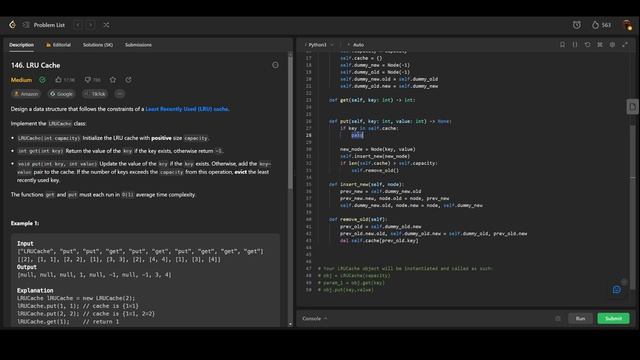Image resolution: width=640 pixels, height=360 pixels.
Task: Click the 'def insert_new(self, node):' line
Action: [366, 184]
